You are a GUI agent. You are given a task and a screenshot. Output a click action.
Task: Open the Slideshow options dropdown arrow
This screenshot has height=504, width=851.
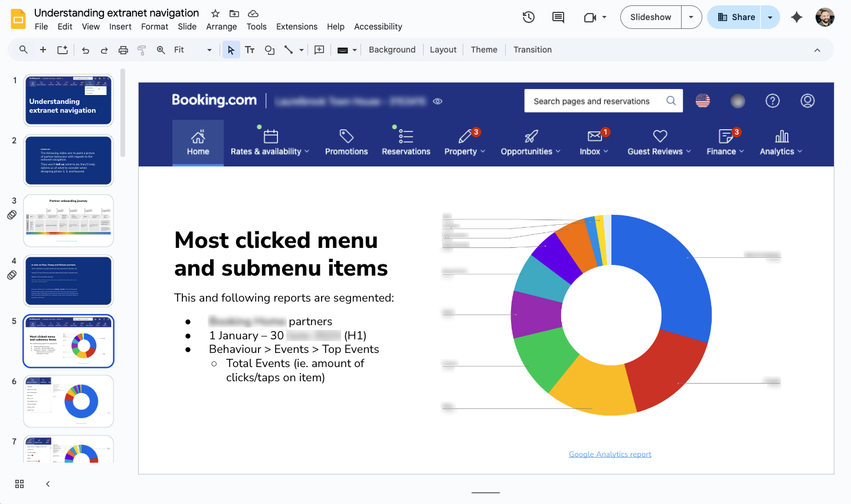(x=690, y=17)
